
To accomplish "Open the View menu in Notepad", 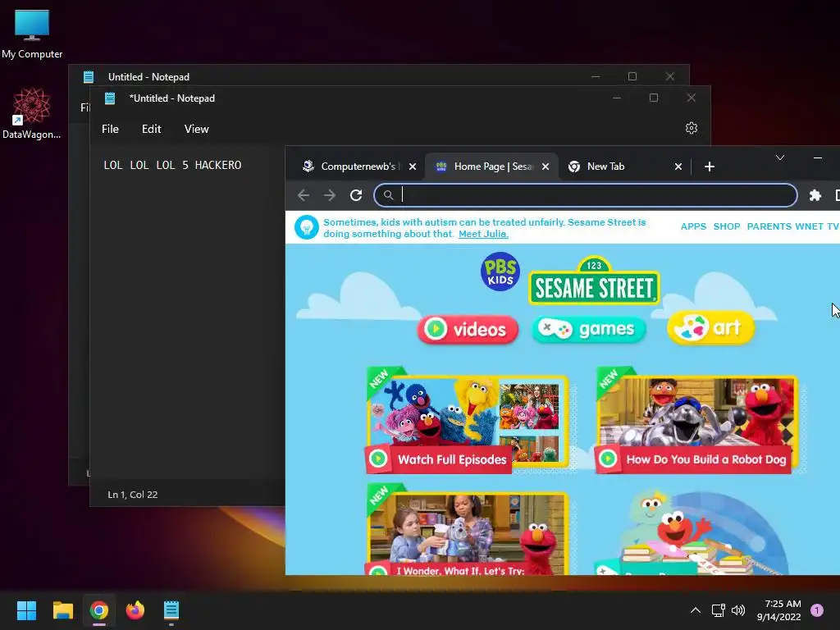I will click(x=197, y=129).
